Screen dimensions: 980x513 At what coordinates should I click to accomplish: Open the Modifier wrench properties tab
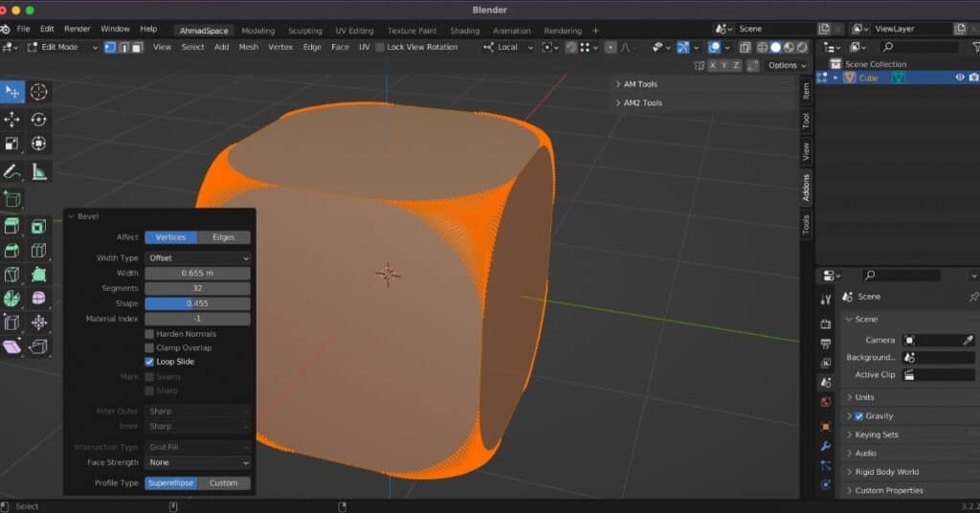(x=826, y=446)
